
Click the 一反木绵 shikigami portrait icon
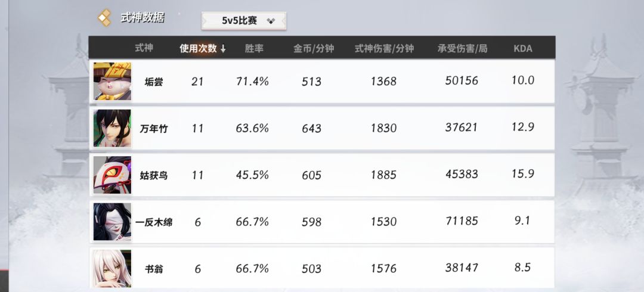[x=112, y=222]
